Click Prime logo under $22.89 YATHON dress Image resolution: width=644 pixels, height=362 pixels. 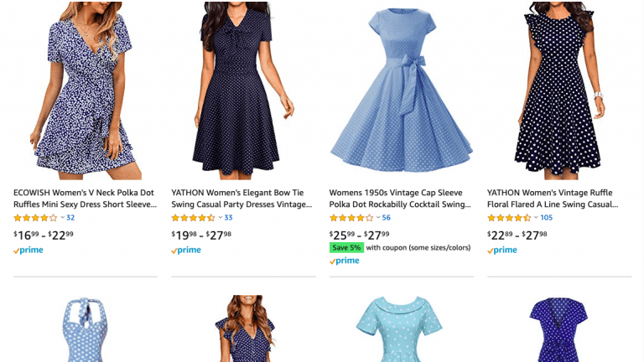click(x=501, y=250)
